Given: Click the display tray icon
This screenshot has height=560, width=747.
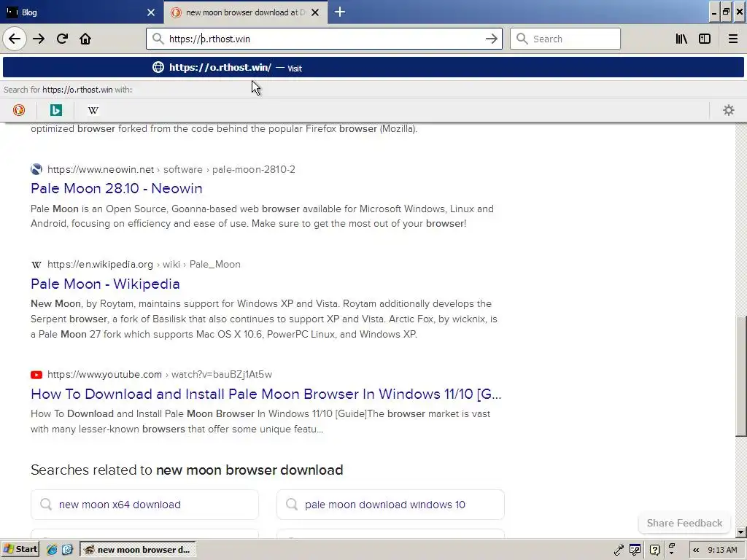Looking at the screenshot, I should [x=635, y=550].
